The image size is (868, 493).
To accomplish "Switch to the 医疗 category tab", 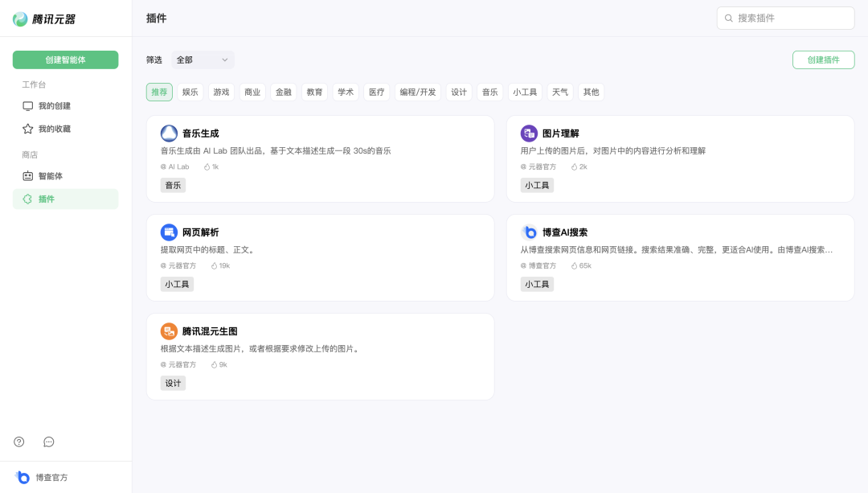I will click(376, 92).
